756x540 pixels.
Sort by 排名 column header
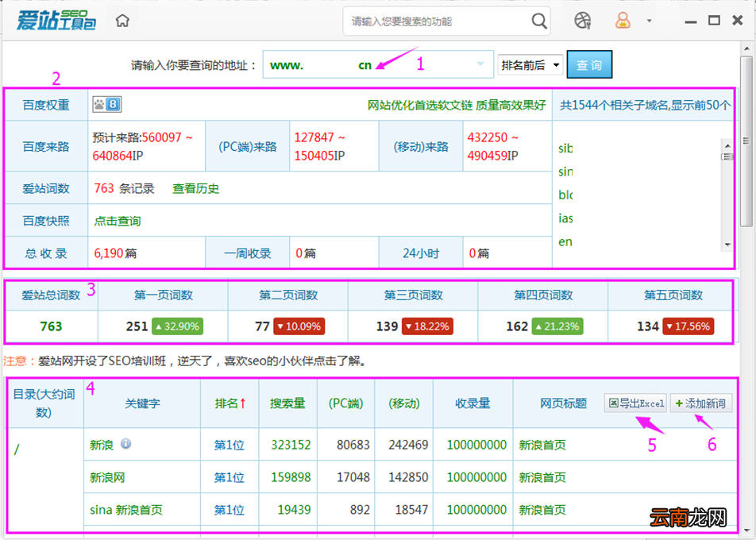click(230, 403)
